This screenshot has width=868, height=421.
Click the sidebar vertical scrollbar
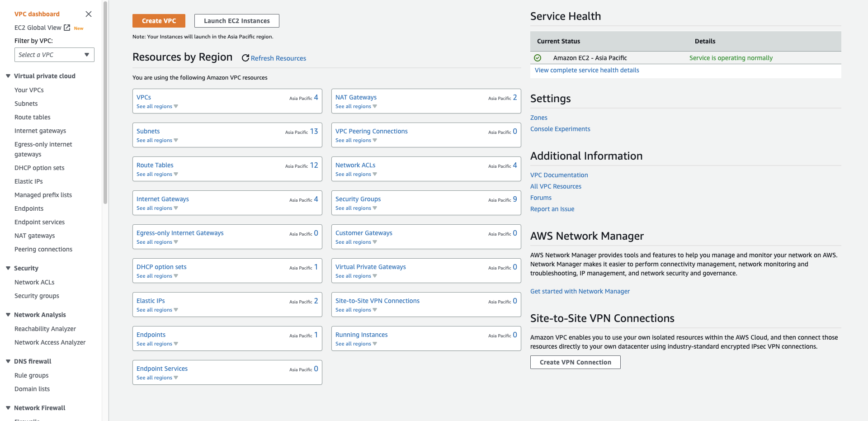click(105, 102)
